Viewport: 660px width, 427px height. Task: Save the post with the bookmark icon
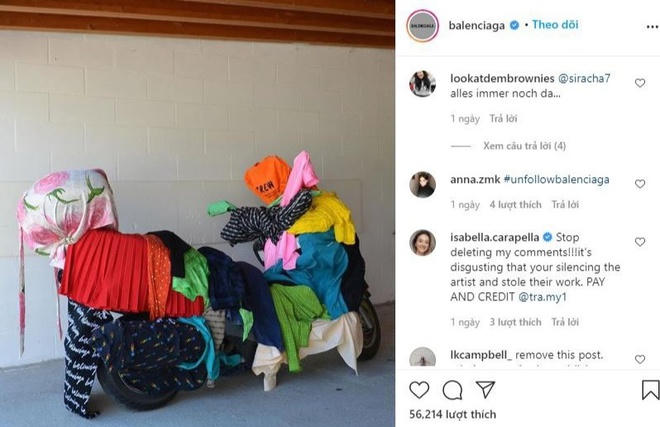(x=650, y=390)
